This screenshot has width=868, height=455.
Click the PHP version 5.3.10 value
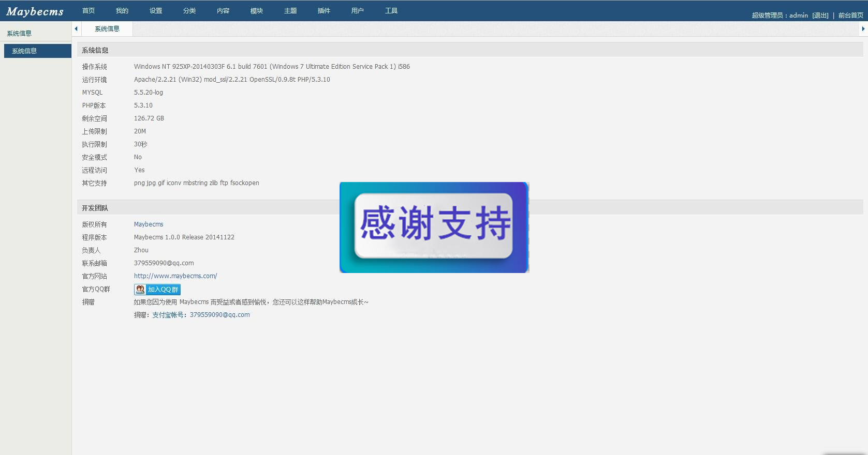point(143,105)
